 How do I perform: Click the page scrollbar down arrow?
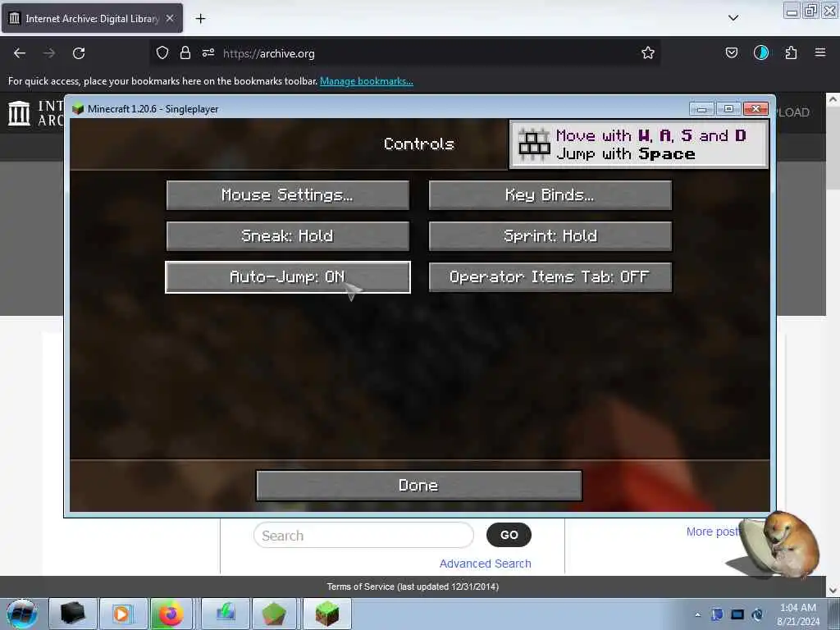pyautogui.click(x=833, y=591)
